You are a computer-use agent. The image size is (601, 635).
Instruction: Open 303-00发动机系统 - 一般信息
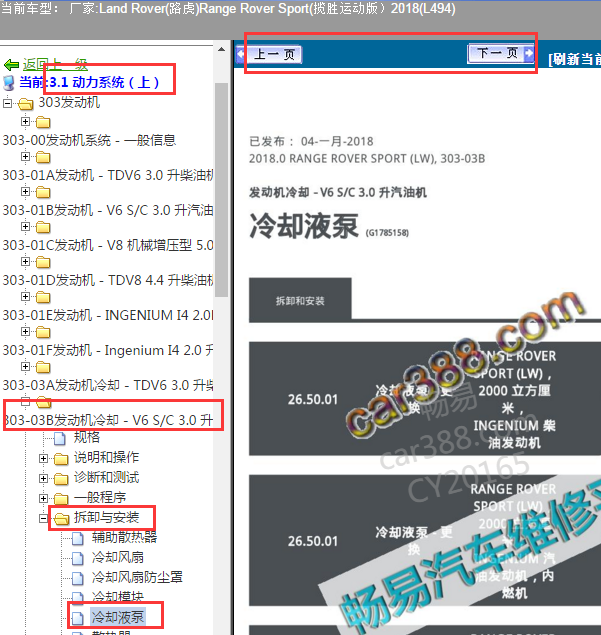[x=89, y=141]
